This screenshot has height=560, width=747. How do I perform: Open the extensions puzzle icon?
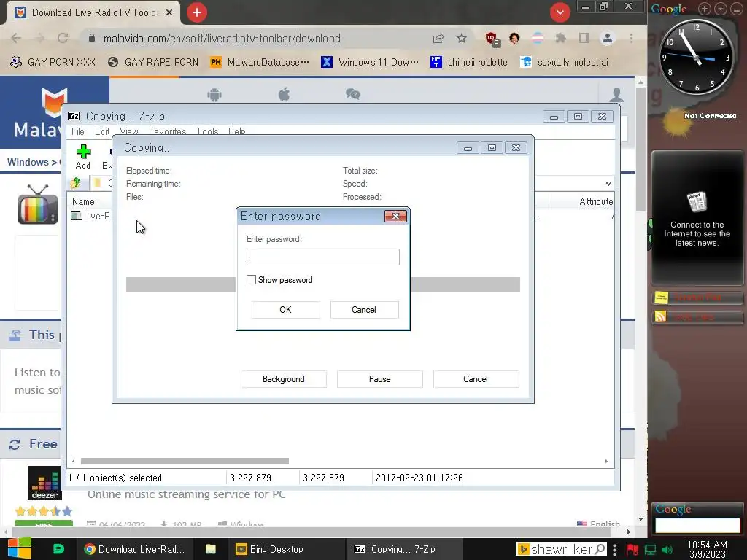pos(561,38)
